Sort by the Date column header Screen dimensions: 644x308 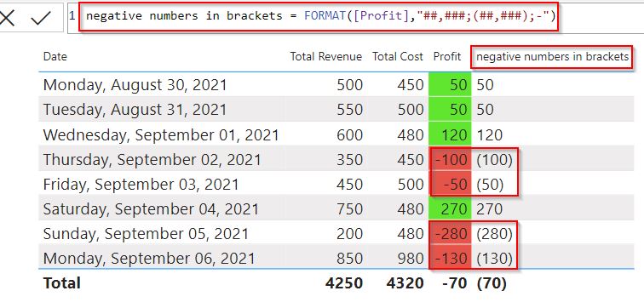tap(55, 57)
